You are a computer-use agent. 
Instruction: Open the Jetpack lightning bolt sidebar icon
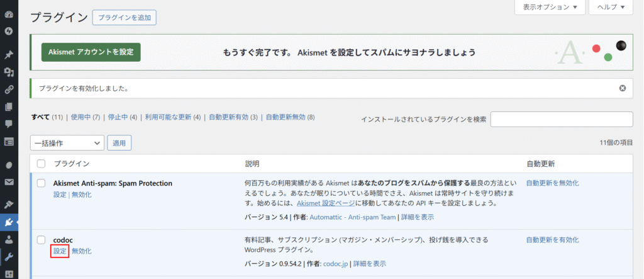coord(9,31)
